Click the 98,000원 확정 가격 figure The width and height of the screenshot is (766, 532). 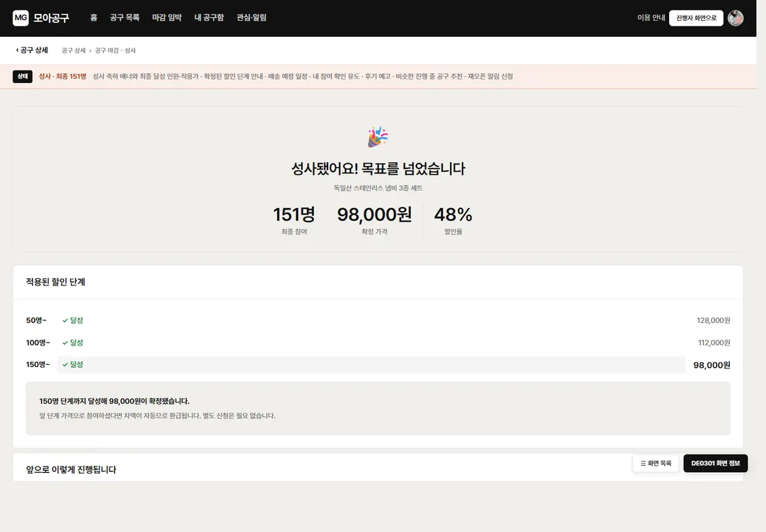coord(374,214)
